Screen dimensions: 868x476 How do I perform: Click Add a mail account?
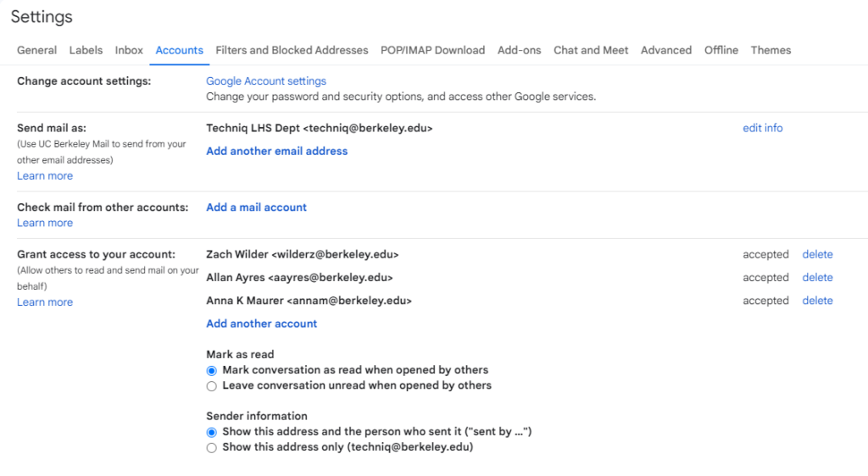[256, 207]
